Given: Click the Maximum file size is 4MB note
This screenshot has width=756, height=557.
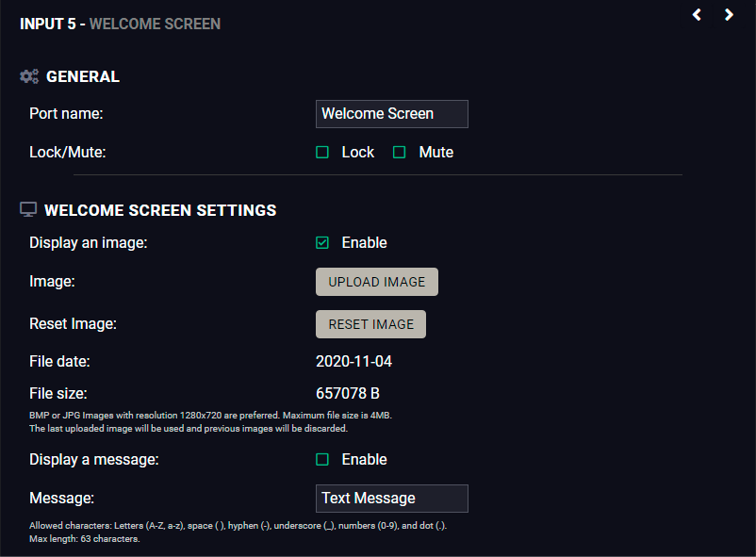Looking at the screenshot, I should (337, 416).
